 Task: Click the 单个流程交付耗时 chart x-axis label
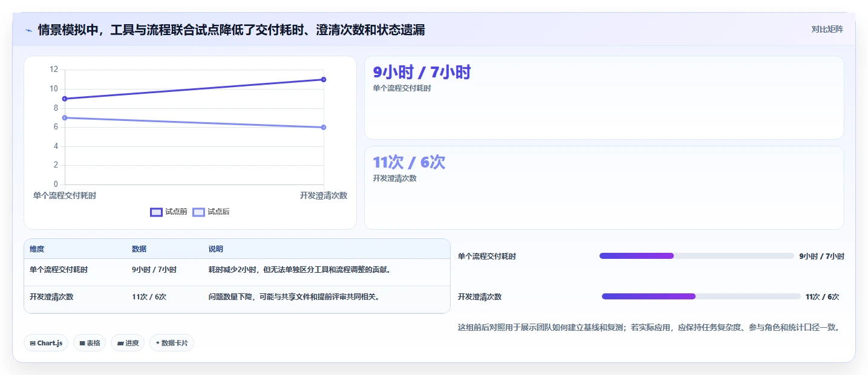(x=65, y=195)
